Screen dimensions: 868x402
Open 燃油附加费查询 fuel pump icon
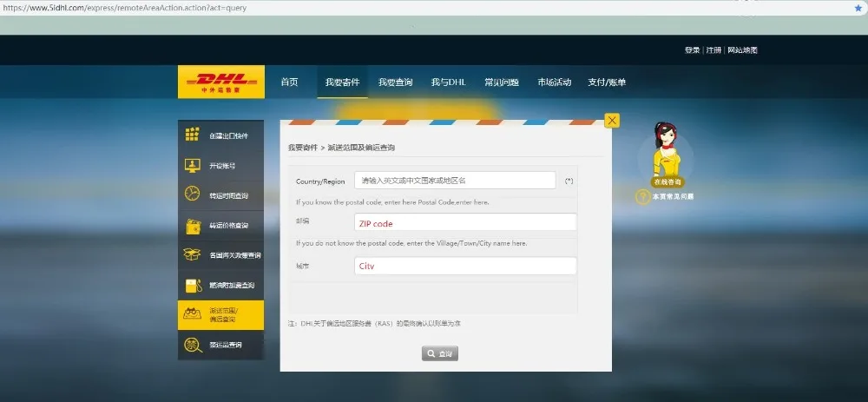pyautogui.click(x=193, y=285)
